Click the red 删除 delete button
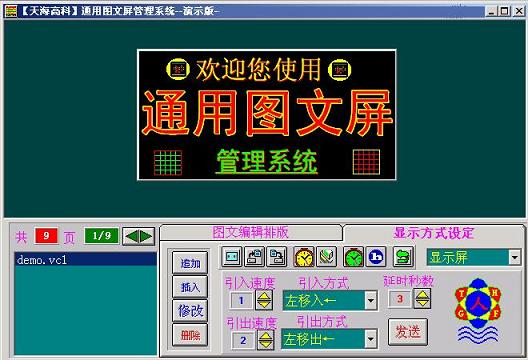The height and width of the screenshot is (360, 528). tap(190, 335)
